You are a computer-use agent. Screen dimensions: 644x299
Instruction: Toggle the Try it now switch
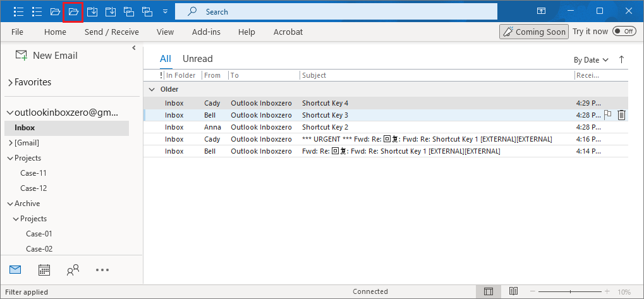click(624, 32)
